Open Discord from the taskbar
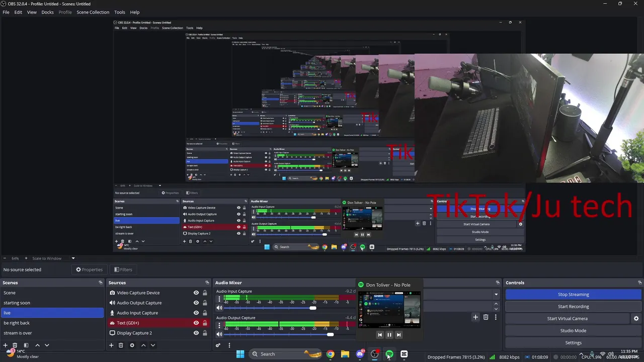 click(x=360, y=354)
